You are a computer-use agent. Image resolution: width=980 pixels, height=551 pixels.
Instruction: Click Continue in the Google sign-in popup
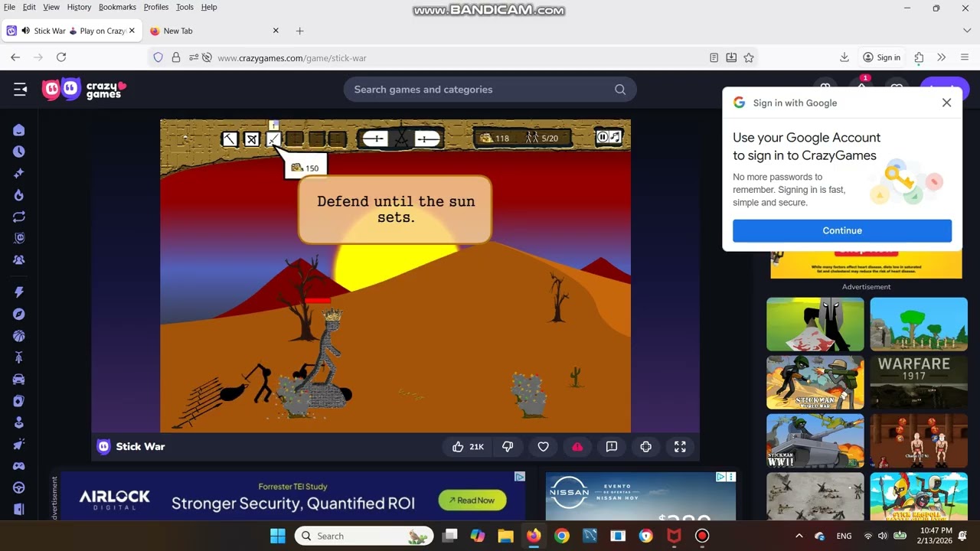pyautogui.click(x=842, y=230)
